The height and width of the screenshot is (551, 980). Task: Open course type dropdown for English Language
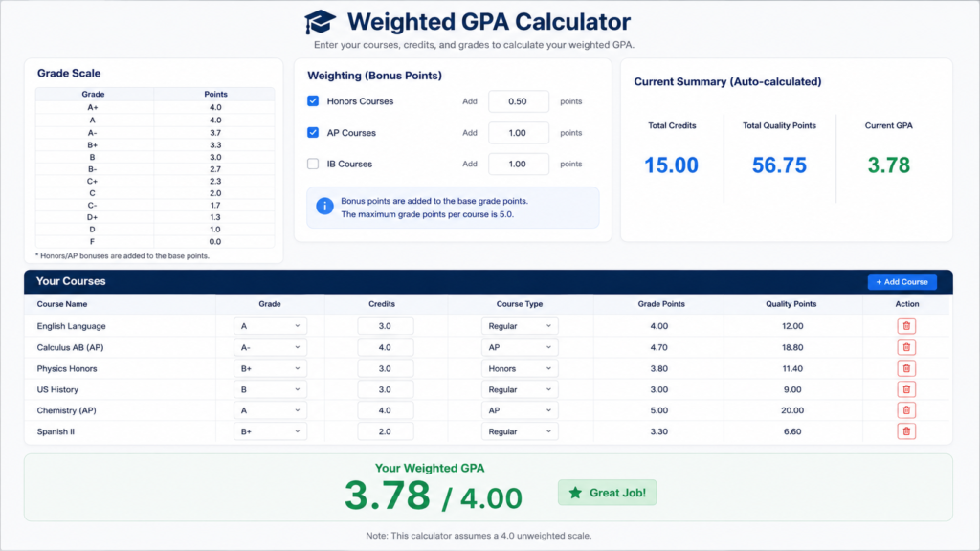point(520,326)
